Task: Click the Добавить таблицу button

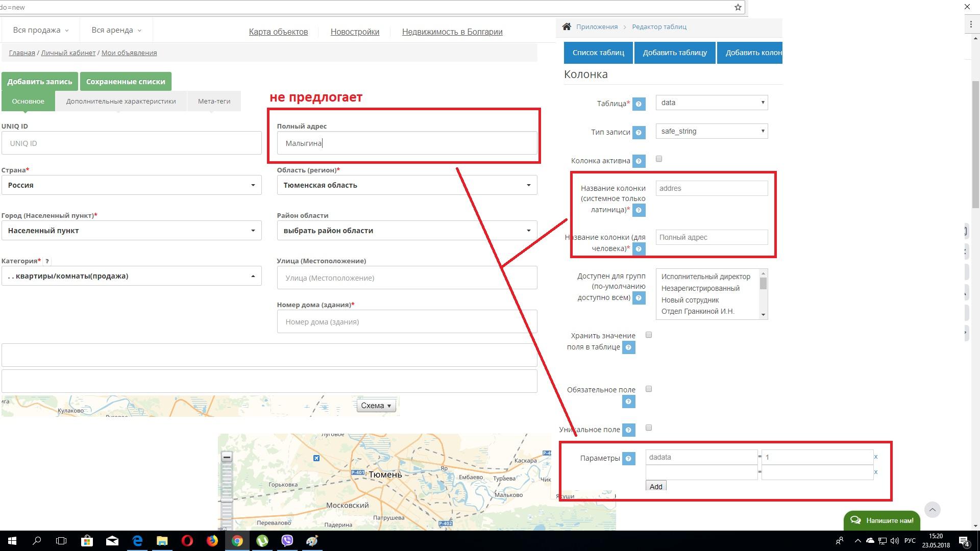Action: [675, 53]
